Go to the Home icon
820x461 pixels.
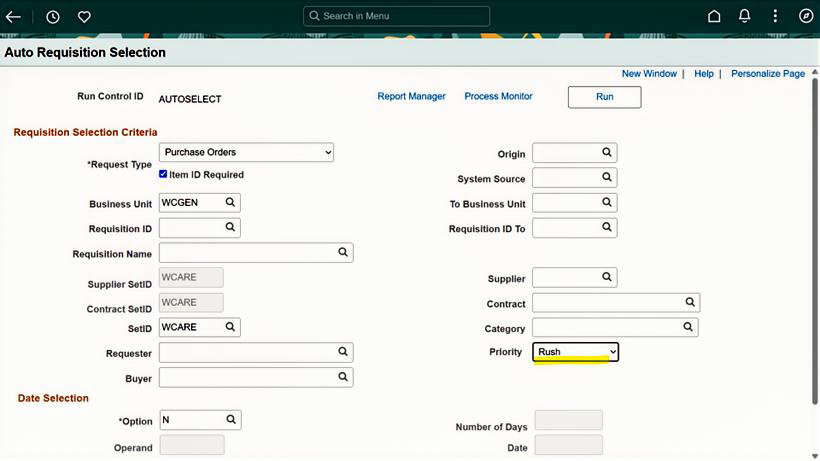(714, 17)
